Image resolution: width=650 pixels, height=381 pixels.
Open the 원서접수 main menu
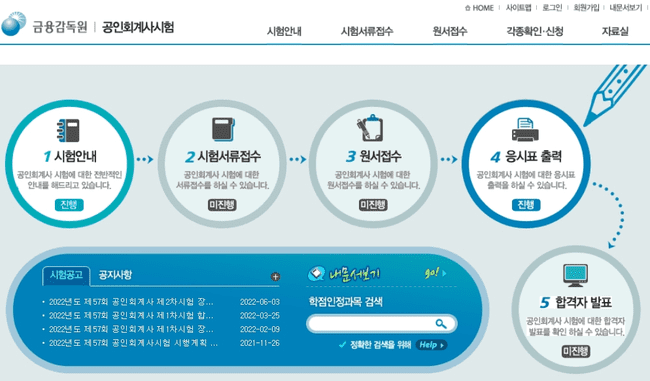click(x=450, y=31)
